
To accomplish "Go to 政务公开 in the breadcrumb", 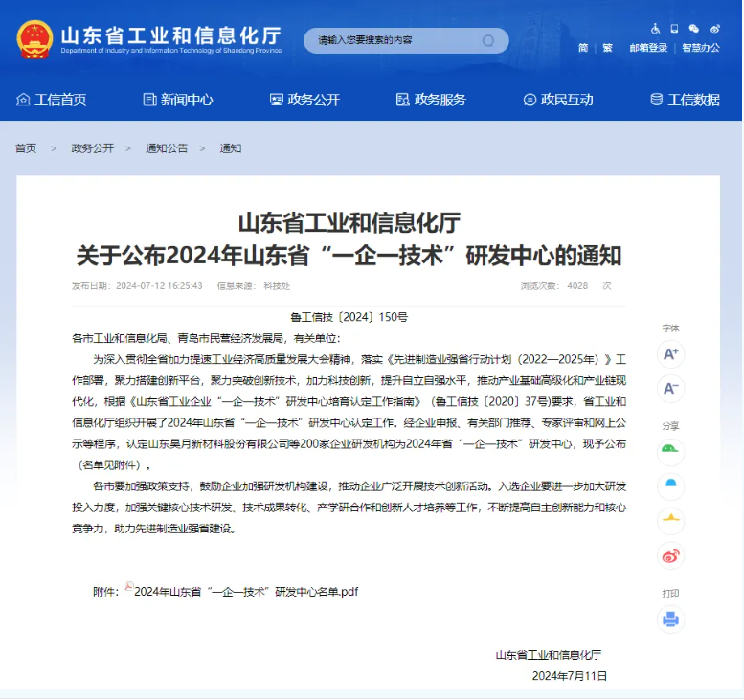I will click(93, 148).
